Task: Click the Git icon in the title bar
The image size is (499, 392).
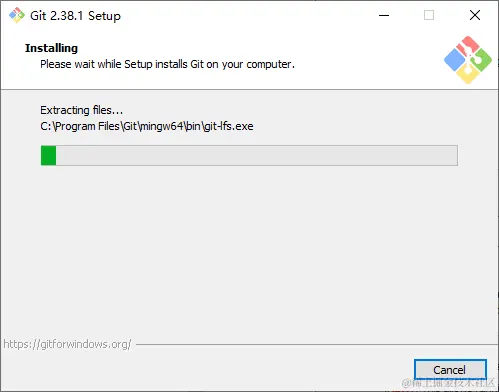Action: tap(17, 15)
